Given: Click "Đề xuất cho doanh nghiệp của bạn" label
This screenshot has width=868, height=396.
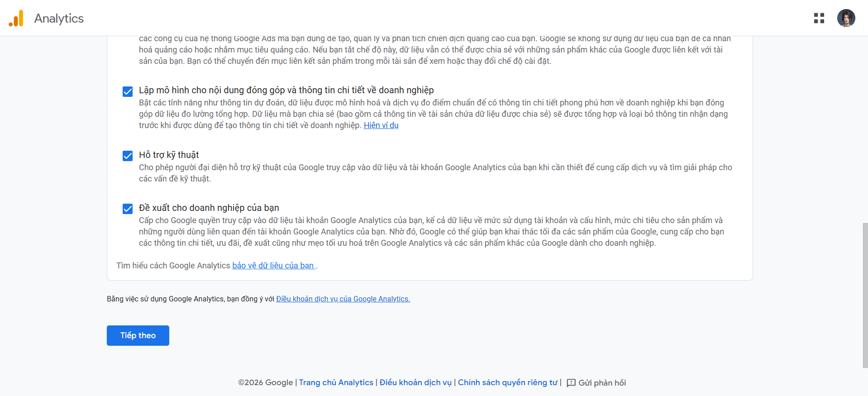Looking at the screenshot, I should point(209,208).
